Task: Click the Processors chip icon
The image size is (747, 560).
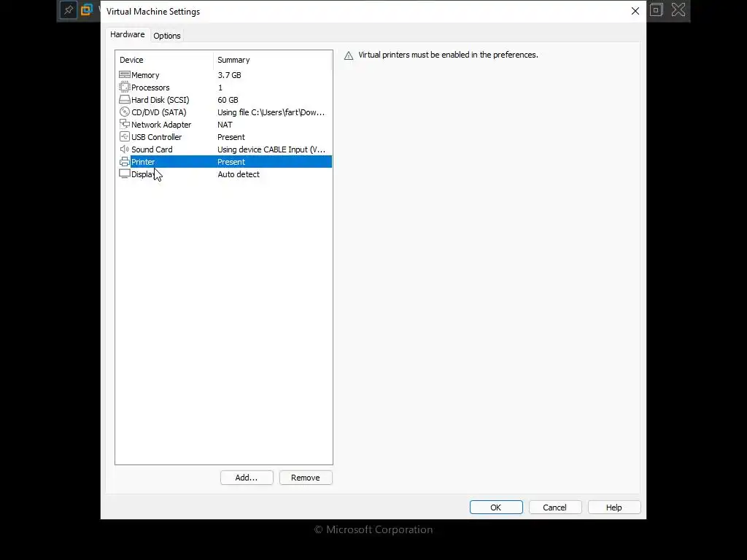Action: (x=124, y=87)
